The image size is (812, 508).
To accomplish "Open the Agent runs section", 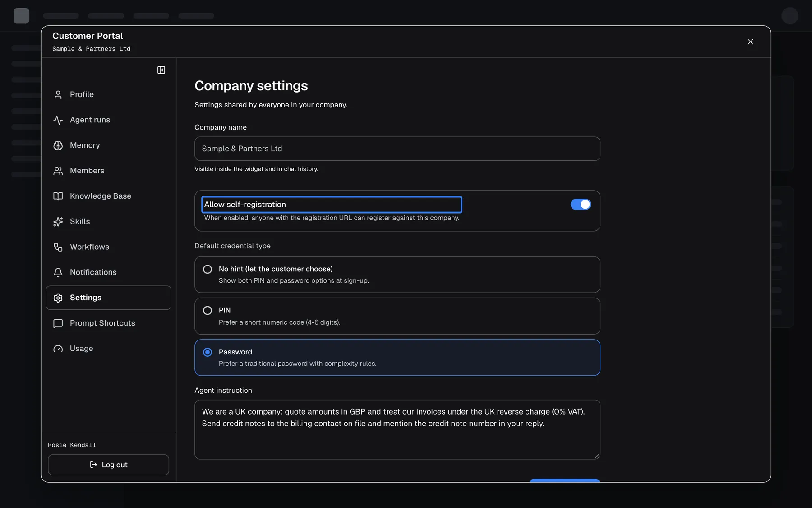I will (108, 120).
